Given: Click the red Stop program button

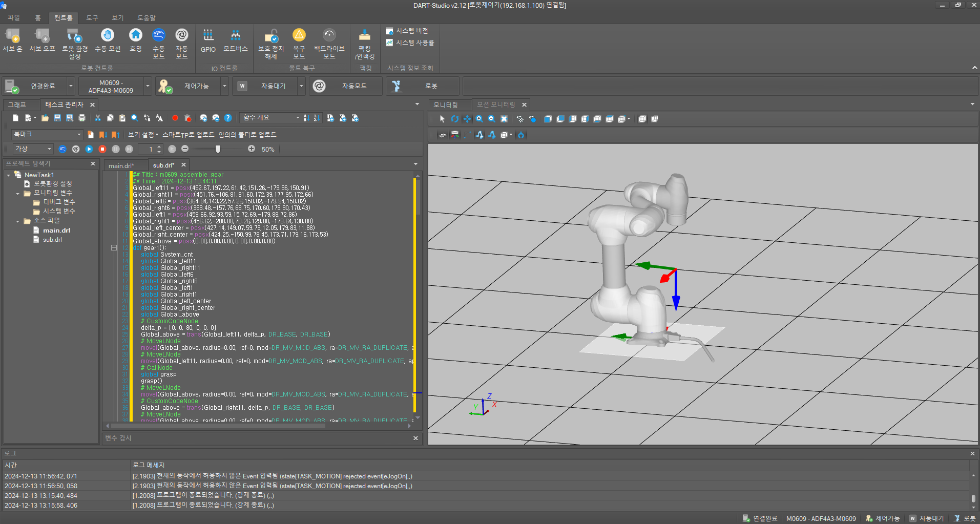Looking at the screenshot, I should (x=102, y=149).
